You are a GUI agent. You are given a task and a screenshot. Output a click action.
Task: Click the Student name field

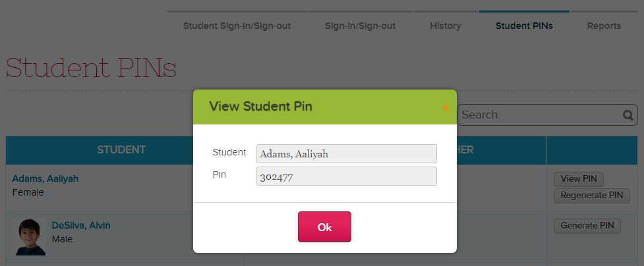pos(347,154)
